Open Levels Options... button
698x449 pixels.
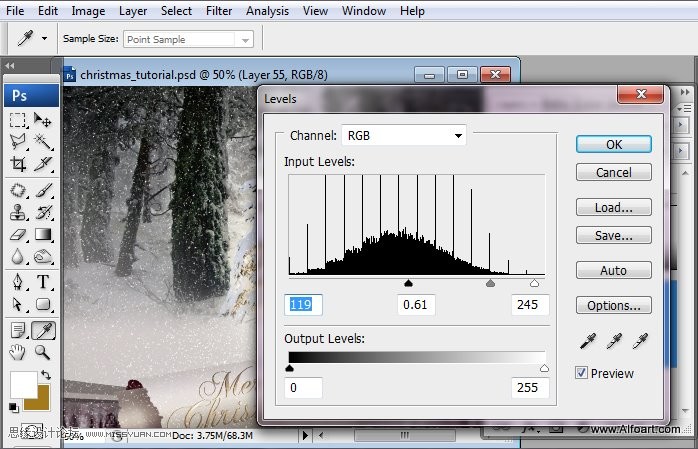(614, 305)
